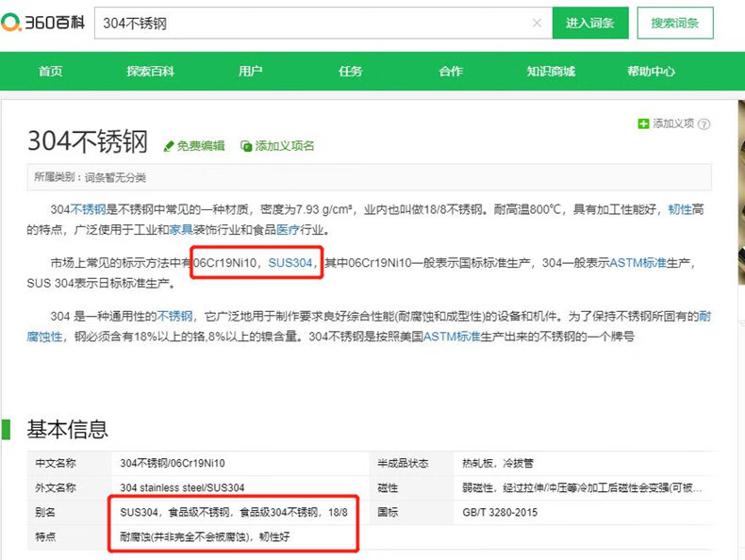The width and height of the screenshot is (745, 560).
Task: Go to the 用户 menu
Action: (251, 72)
